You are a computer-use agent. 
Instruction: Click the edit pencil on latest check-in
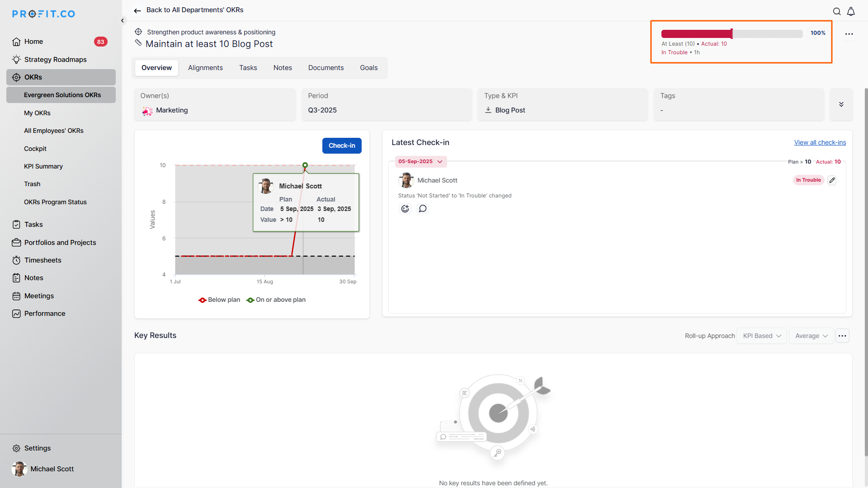click(832, 180)
